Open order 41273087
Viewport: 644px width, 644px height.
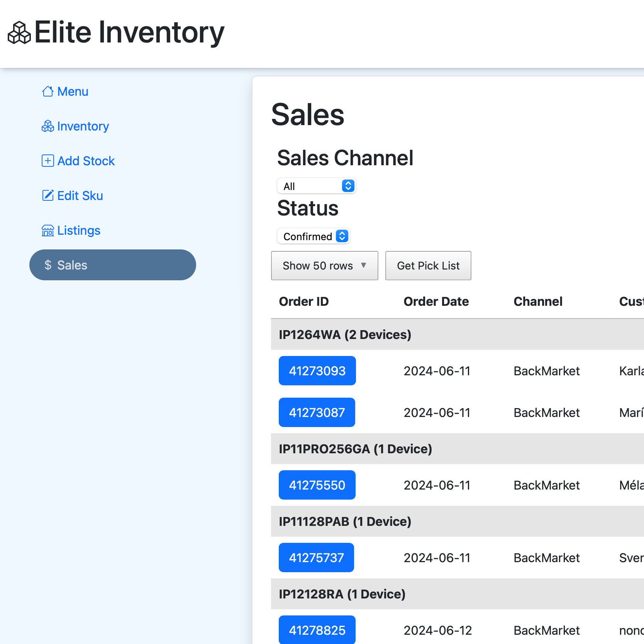[x=317, y=412]
